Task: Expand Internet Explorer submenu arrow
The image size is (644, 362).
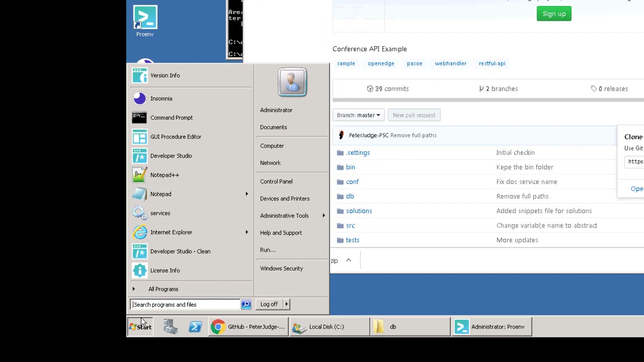Action: pyautogui.click(x=247, y=232)
